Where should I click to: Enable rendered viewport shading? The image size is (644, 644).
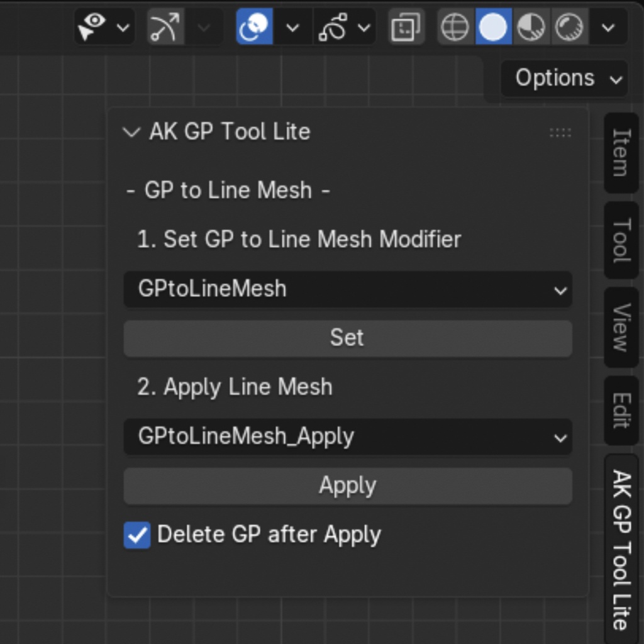coord(569,27)
